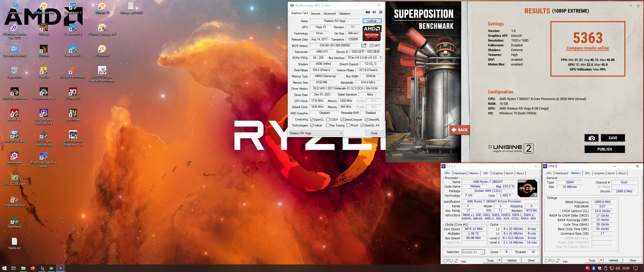Click the 5363 benchmark score
This screenshot has height=272, width=644.
point(588,38)
